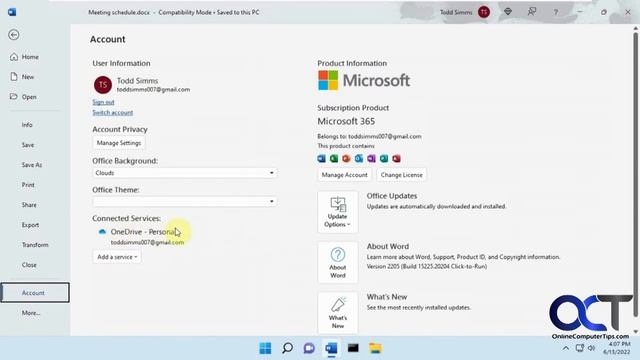
Task: Choose Save As in the left menu
Action: 32,165
